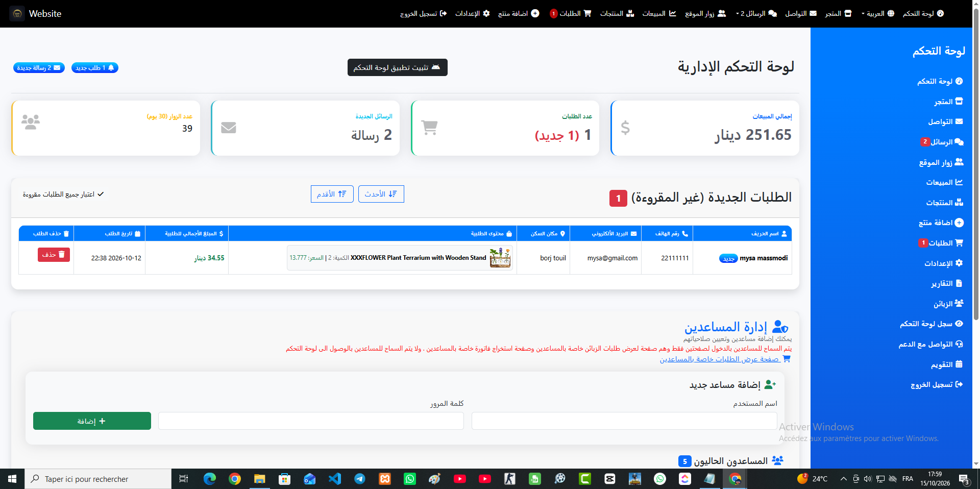Focus the 'اسم المستخدم' username field
Image resolution: width=980 pixels, height=489 pixels.
pyautogui.click(x=624, y=421)
